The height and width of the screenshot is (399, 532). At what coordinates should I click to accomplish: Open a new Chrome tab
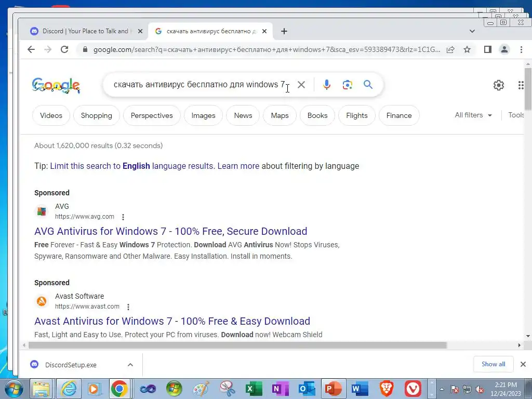[x=284, y=31]
